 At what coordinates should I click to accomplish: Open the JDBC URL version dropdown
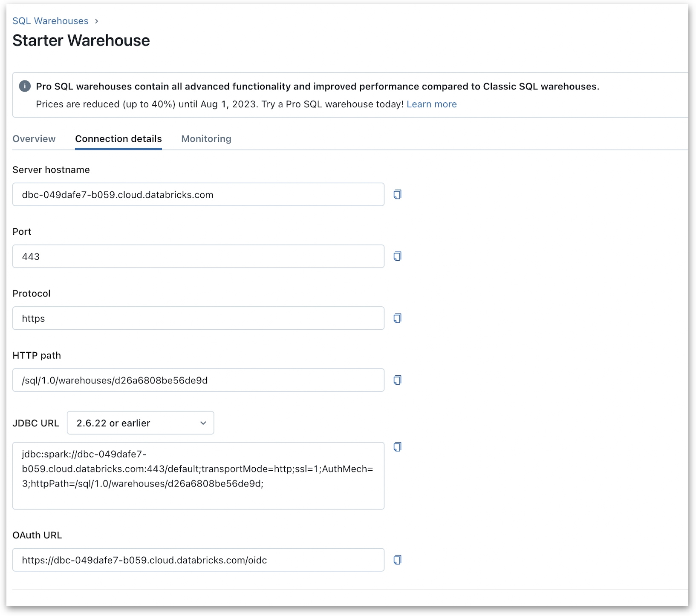[140, 423]
